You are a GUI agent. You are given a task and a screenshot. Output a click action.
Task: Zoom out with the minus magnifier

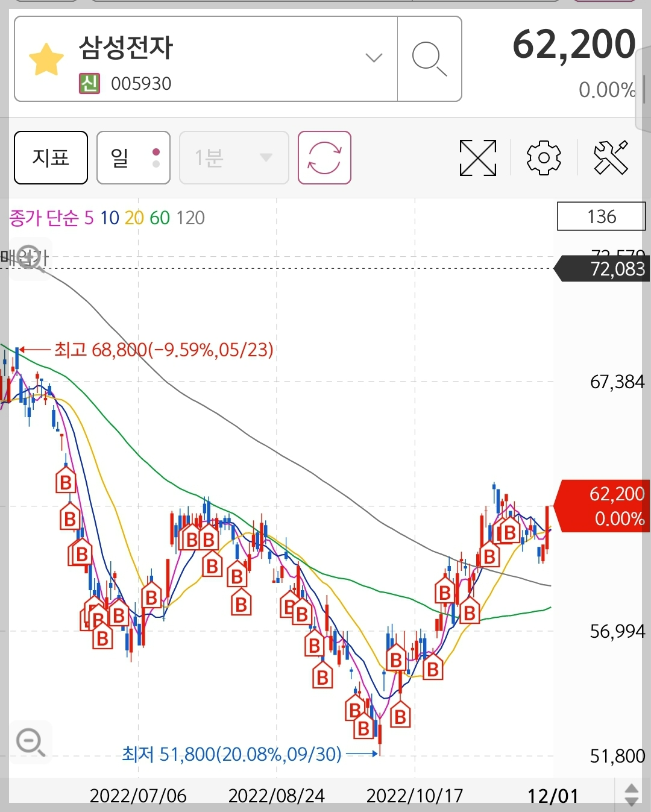(x=30, y=742)
